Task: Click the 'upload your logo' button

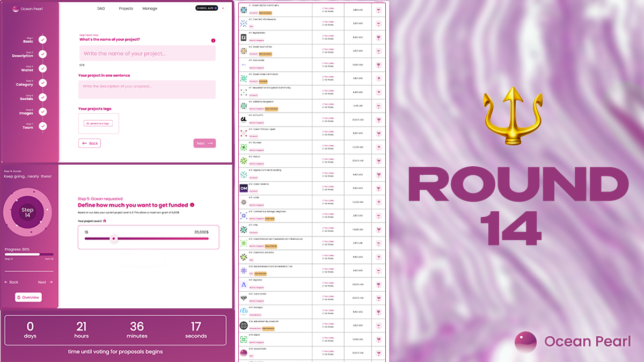Action: pyautogui.click(x=98, y=123)
